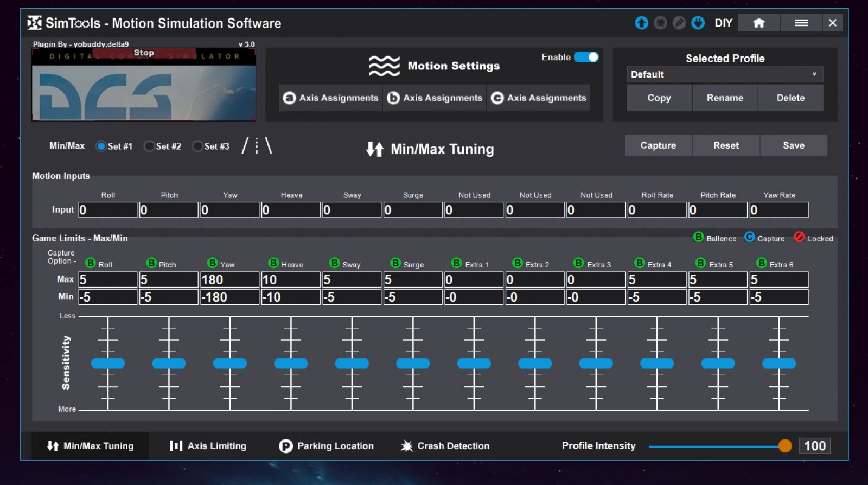Click the Extra 6 capture option icon

pos(762,263)
